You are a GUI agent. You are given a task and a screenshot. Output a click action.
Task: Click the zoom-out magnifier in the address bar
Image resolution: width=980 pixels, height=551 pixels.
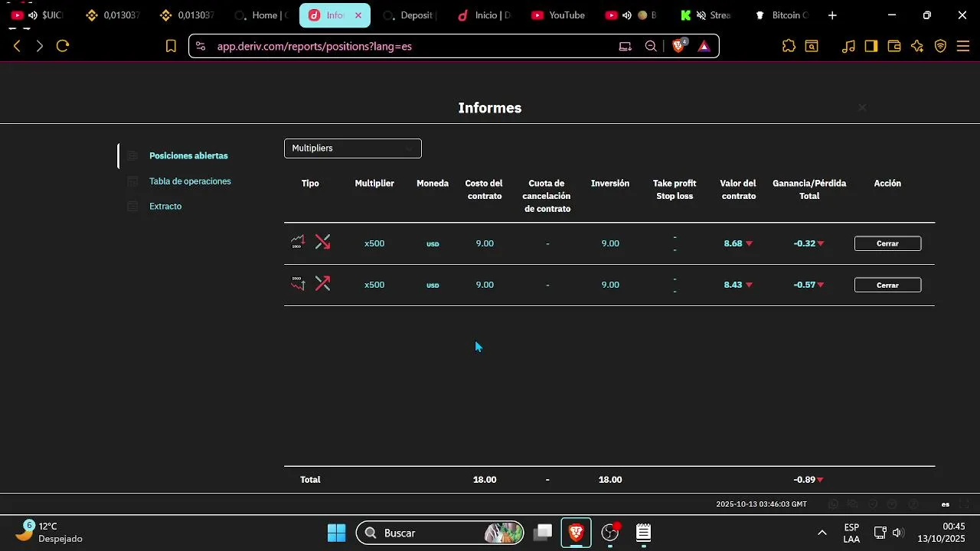[x=651, y=46]
